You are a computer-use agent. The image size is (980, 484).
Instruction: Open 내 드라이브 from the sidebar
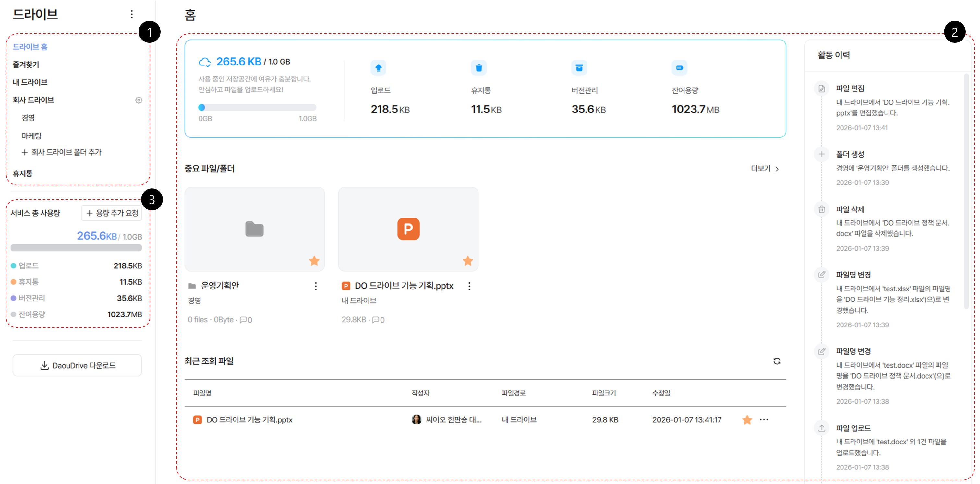click(x=30, y=82)
